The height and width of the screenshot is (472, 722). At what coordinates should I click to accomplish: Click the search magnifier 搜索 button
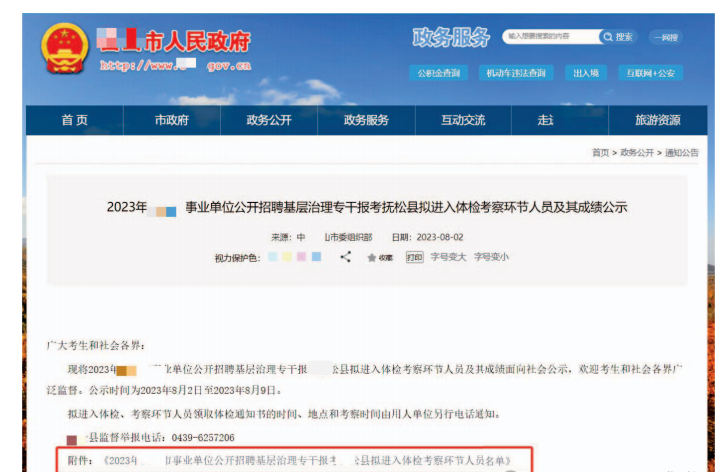(x=618, y=37)
